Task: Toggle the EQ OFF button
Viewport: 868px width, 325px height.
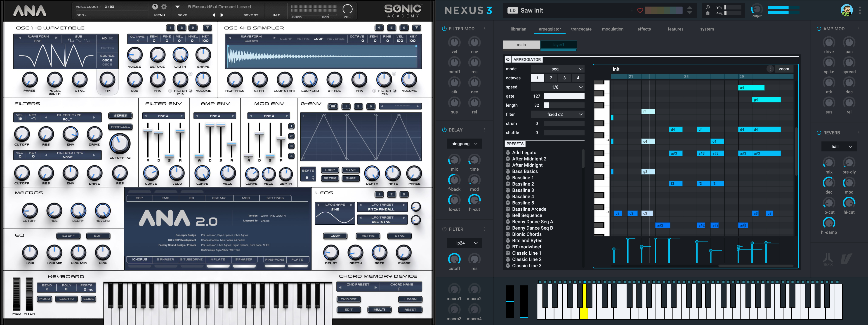Action: pos(68,236)
